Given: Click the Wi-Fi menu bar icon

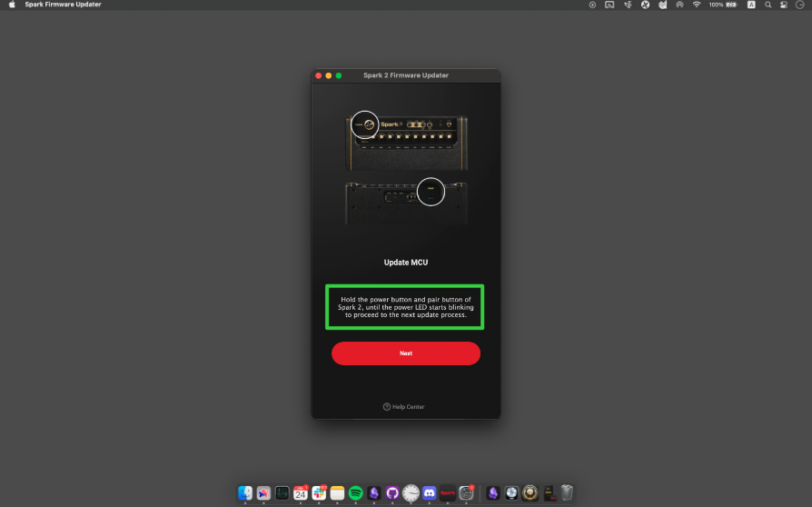Looking at the screenshot, I should click(697, 5).
